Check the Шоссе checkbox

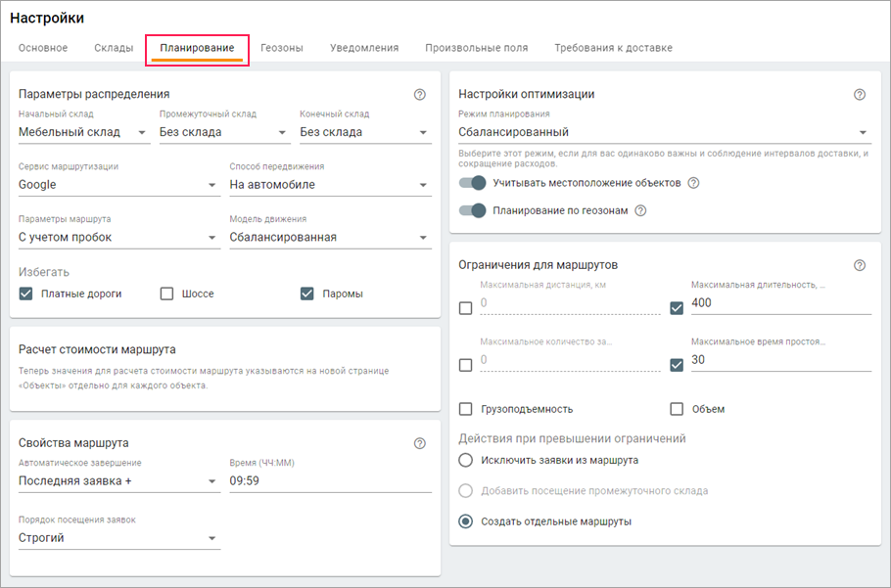(x=166, y=294)
